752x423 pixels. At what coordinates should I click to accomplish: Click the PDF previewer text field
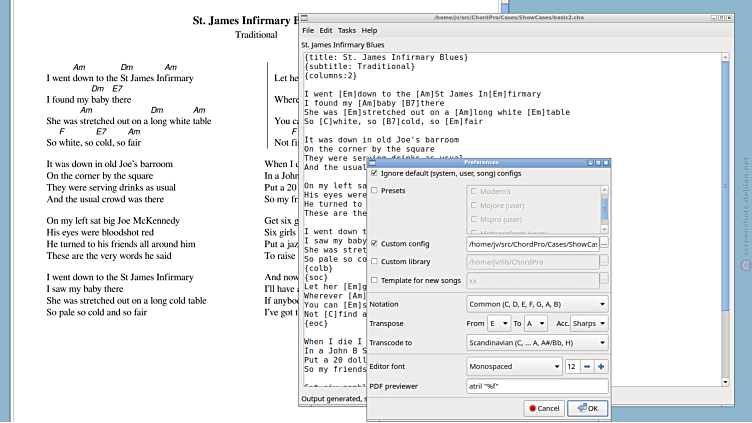click(537, 386)
